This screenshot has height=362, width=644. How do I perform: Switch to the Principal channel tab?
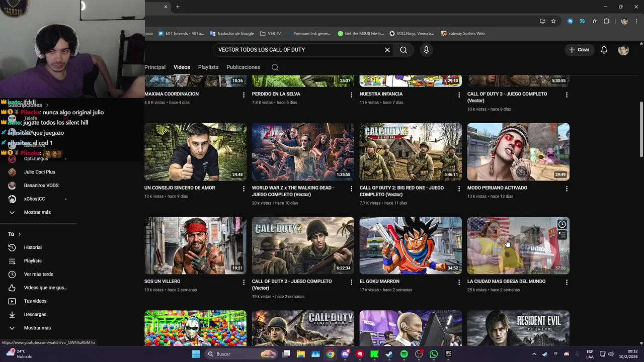pos(155,67)
